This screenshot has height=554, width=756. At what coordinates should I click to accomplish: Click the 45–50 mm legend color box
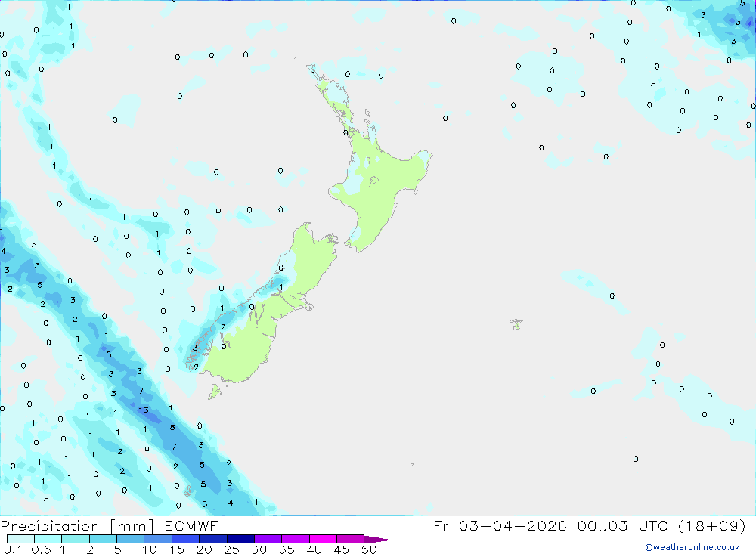pos(351,539)
